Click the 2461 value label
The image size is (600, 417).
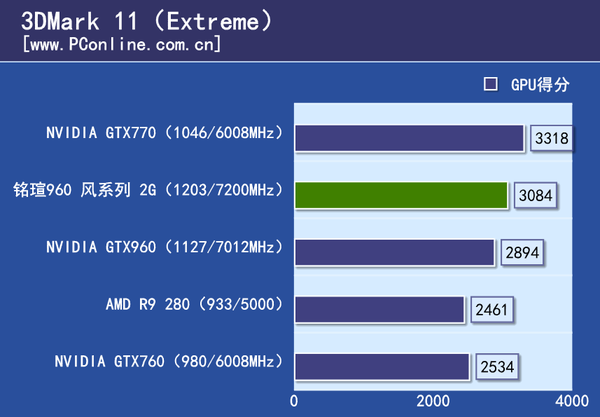click(492, 309)
